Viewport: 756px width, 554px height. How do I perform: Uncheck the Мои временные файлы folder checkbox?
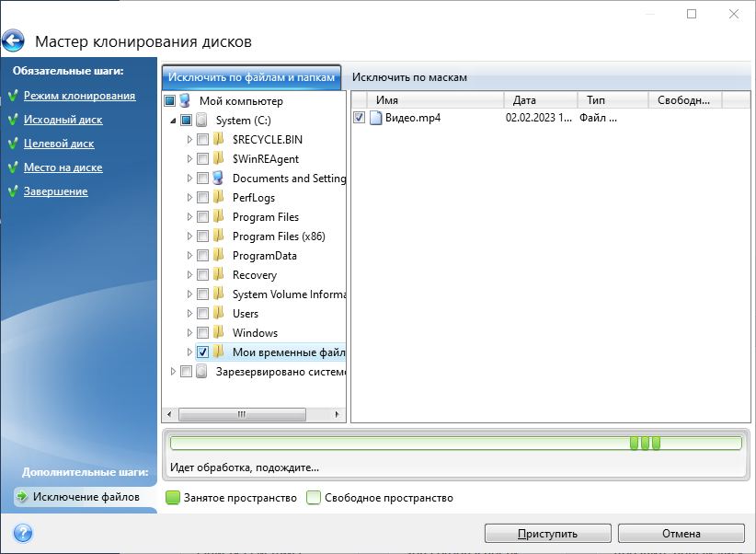(202, 352)
